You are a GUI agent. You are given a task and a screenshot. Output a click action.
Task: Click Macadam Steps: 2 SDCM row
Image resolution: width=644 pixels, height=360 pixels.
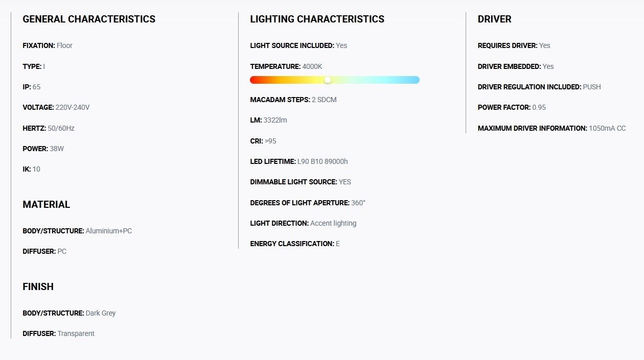(x=293, y=100)
